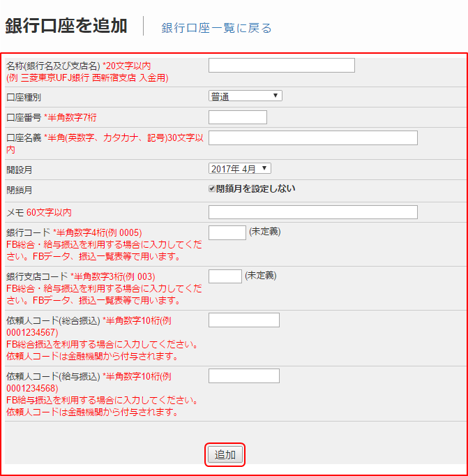Click the 銀行口座一覧に戻る link
This screenshot has height=476, width=468.
click(x=216, y=28)
